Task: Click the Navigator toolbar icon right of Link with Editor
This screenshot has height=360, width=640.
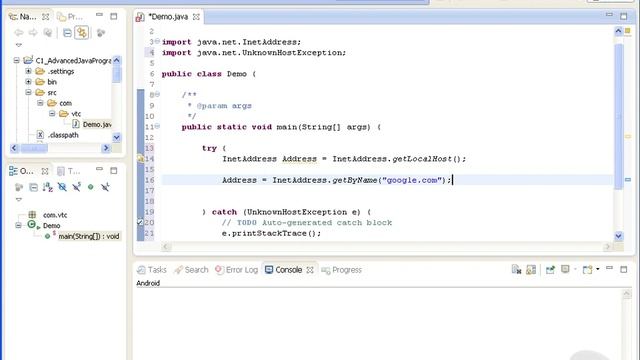Action: (101, 32)
